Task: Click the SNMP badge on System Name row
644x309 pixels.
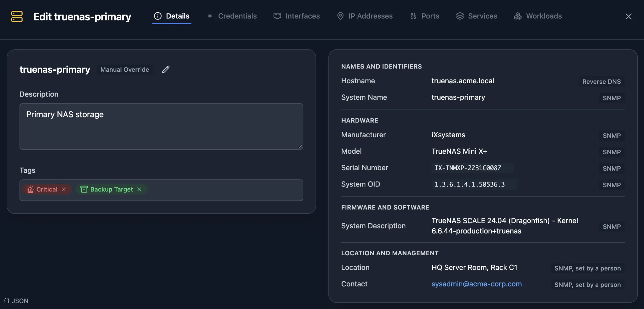Action: click(612, 98)
